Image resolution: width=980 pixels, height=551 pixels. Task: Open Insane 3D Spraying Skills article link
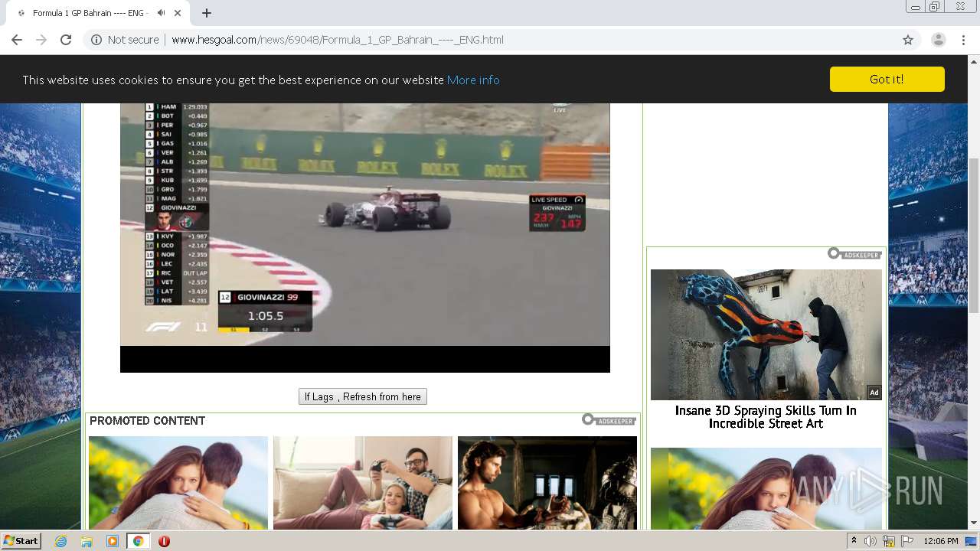coord(766,417)
